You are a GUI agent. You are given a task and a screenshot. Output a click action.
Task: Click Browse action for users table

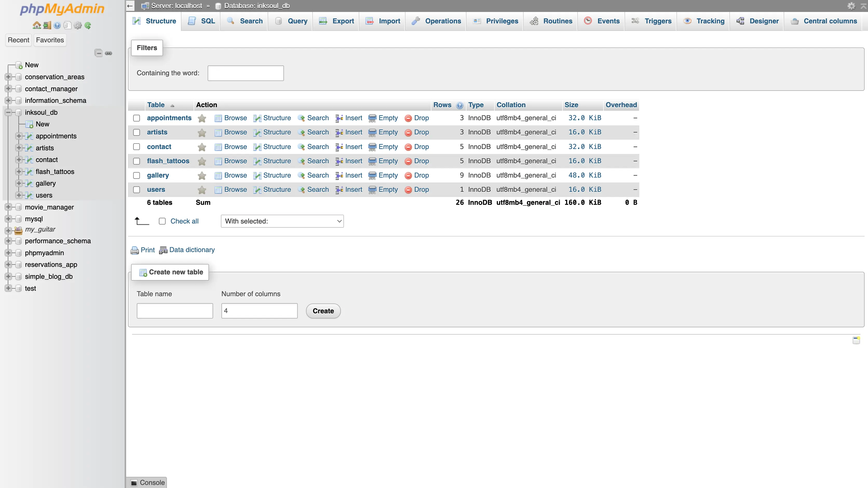(x=231, y=189)
